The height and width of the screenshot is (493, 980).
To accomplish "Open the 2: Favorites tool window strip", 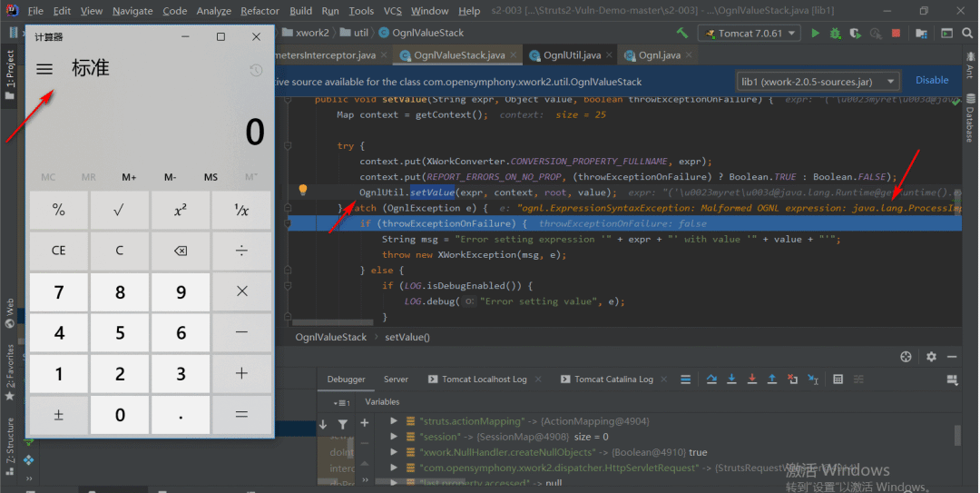I will click(x=9, y=371).
